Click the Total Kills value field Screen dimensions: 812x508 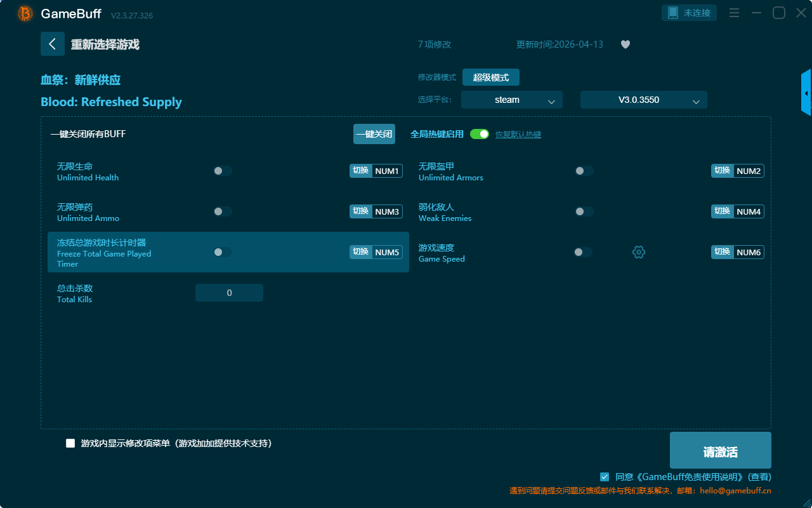(x=229, y=293)
